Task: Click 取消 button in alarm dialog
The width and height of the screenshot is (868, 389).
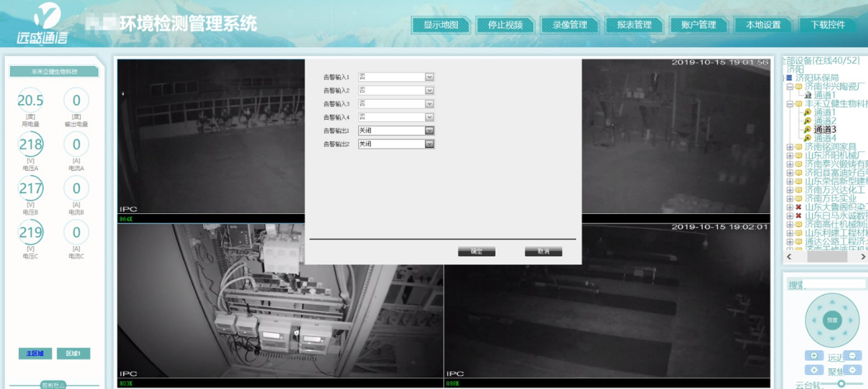Action: pos(543,251)
